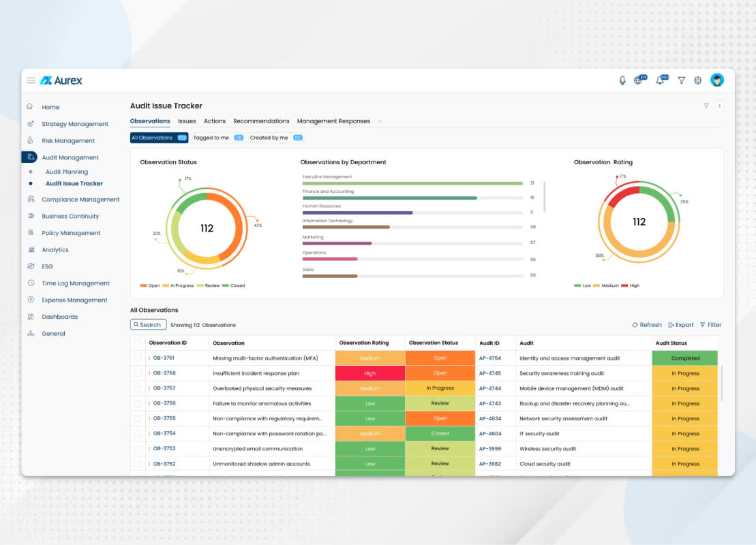Click the Business Continuity sidebar icon
The image size is (756, 545).
click(31, 216)
